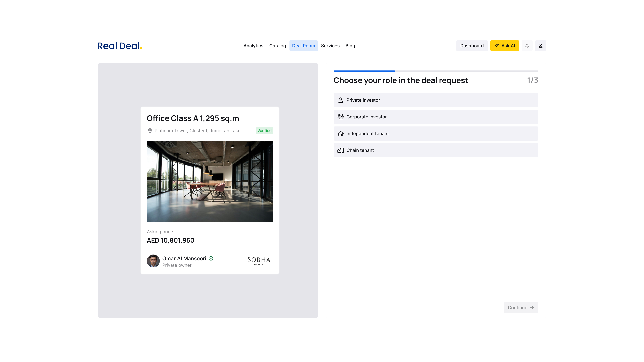This screenshot has height=362, width=644.
Task: Choose the Independent tenant role option
Action: pyautogui.click(x=436, y=133)
